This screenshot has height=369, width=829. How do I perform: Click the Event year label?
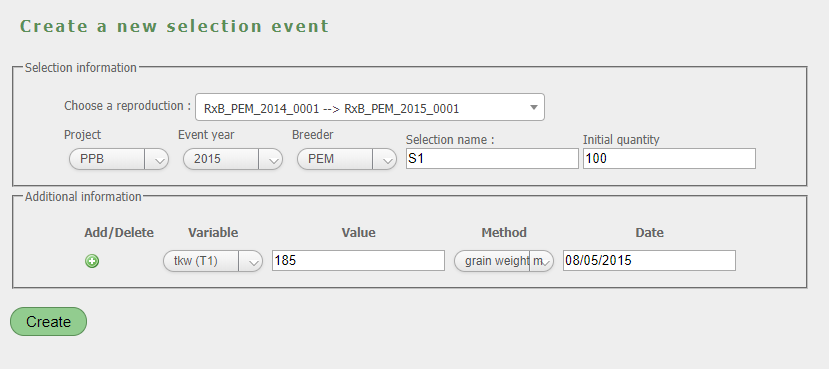206,135
